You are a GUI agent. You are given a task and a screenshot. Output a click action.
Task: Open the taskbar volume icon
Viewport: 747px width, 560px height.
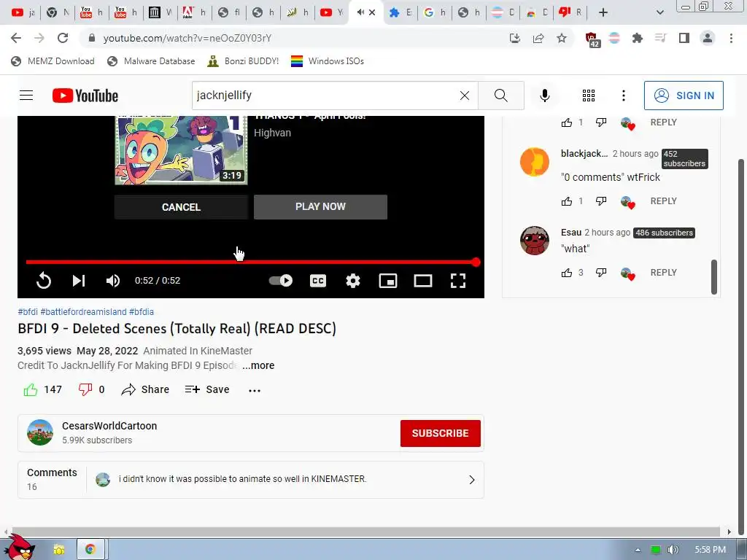coord(673,550)
